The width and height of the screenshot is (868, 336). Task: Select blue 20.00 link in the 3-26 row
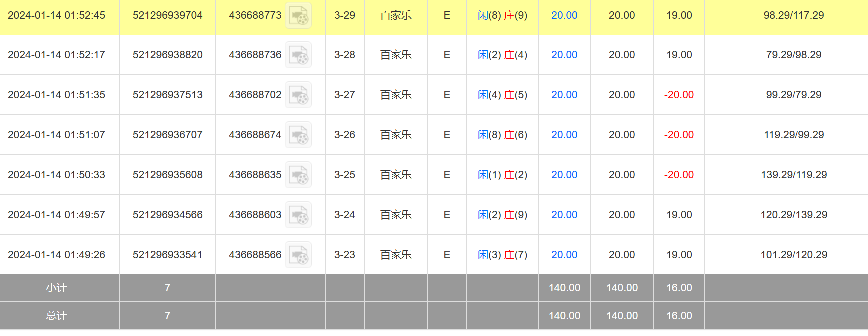coord(564,135)
